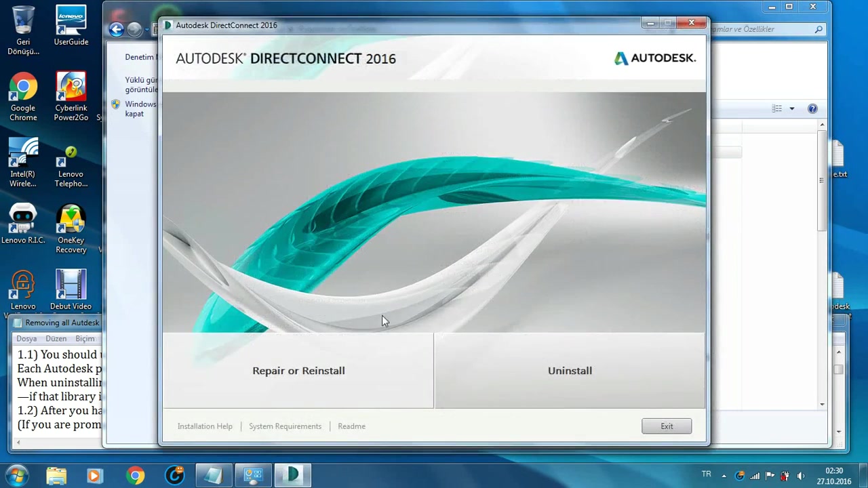Open the System Requirements link
Viewport: 868px width, 488px height.
pos(285,426)
